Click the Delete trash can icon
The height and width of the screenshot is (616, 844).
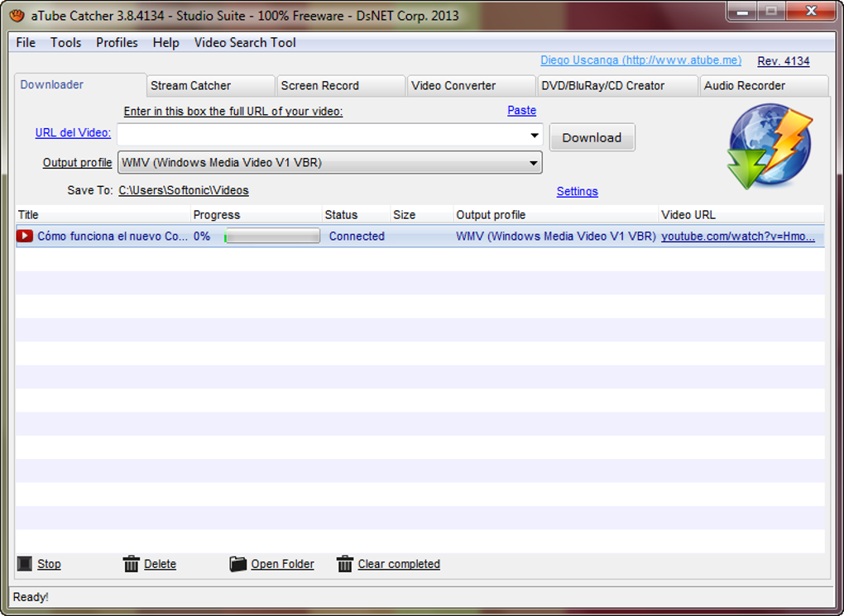[x=131, y=564]
